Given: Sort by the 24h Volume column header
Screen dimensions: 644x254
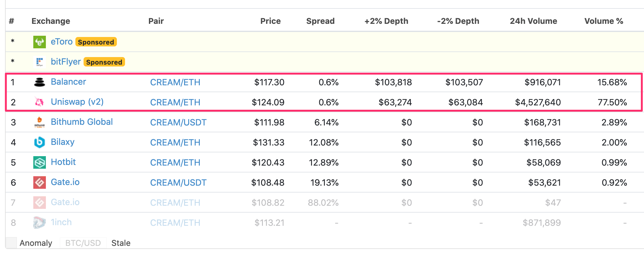Looking at the screenshot, I should tap(533, 21).
